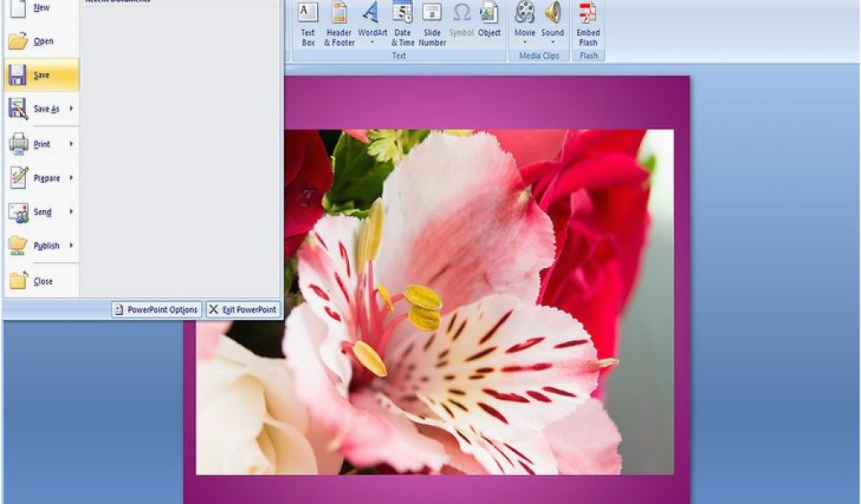Open Header & Footer settings
Viewport: 861px width, 504px height.
tap(340, 24)
